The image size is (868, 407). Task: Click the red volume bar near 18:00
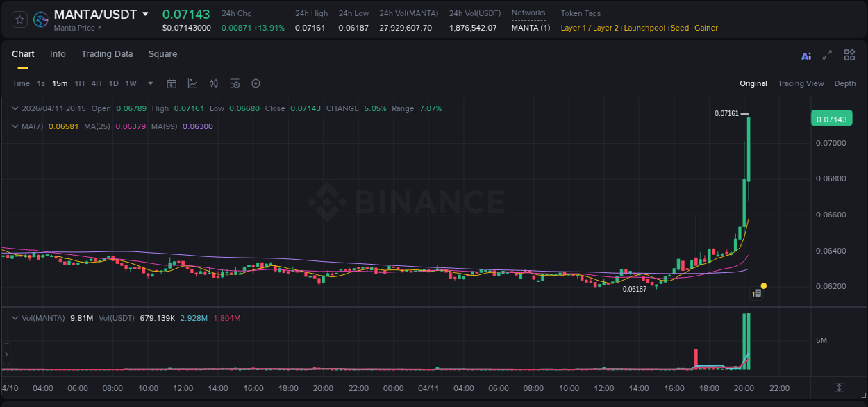click(x=696, y=359)
